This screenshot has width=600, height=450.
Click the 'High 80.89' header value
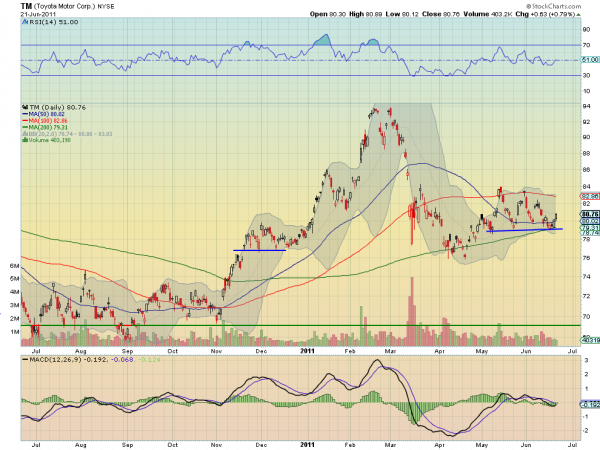click(366, 14)
